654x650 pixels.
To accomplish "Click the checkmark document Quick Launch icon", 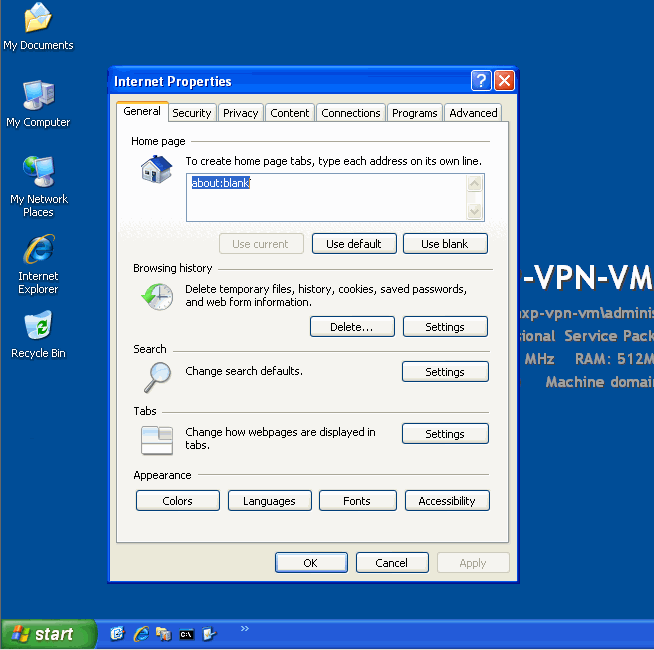I will 209,634.
